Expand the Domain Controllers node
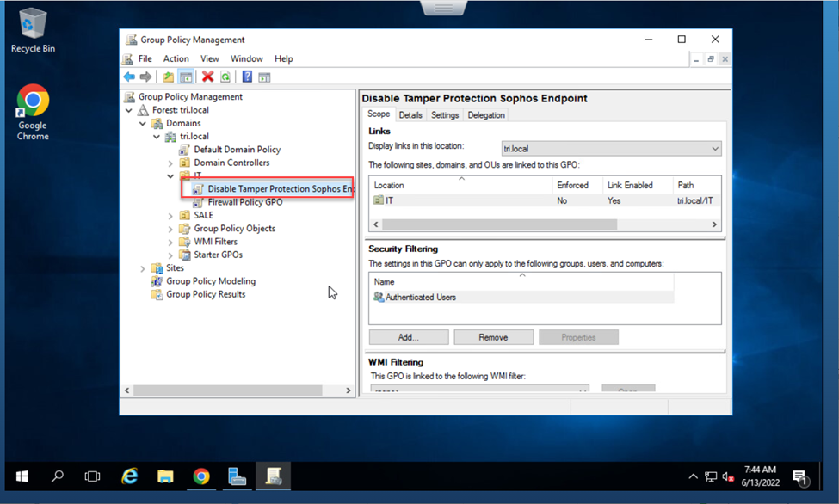The width and height of the screenshot is (839, 504). [x=170, y=163]
